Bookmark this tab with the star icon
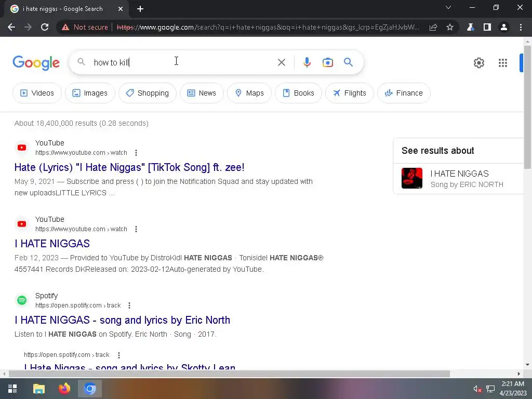This screenshot has height=399, width=532. point(450,27)
